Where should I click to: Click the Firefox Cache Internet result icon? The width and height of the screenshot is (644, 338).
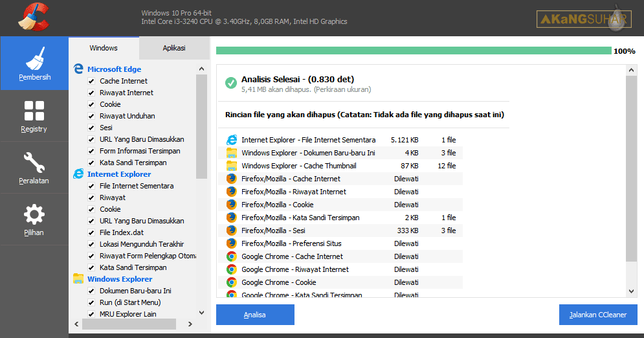[232, 179]
